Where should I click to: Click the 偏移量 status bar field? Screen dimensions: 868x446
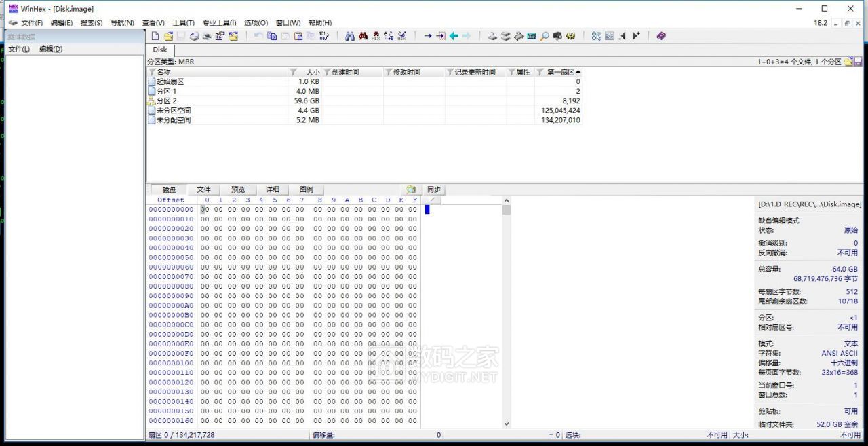(x=377, y=435)
